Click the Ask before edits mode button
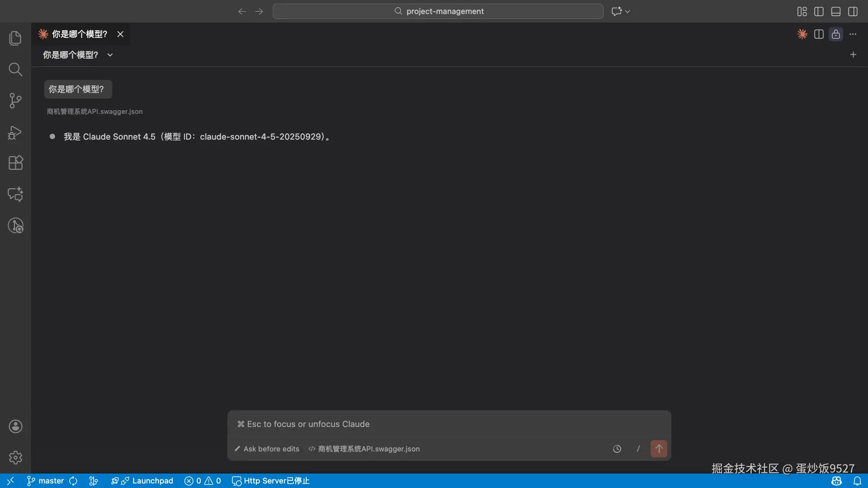The width and height of the screenshot is (868, 488). 267,449
